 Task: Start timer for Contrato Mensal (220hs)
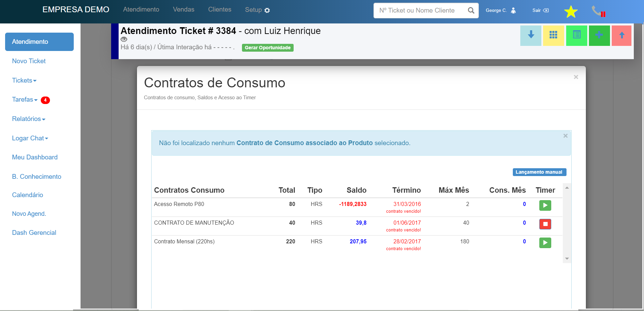point(545,243)
